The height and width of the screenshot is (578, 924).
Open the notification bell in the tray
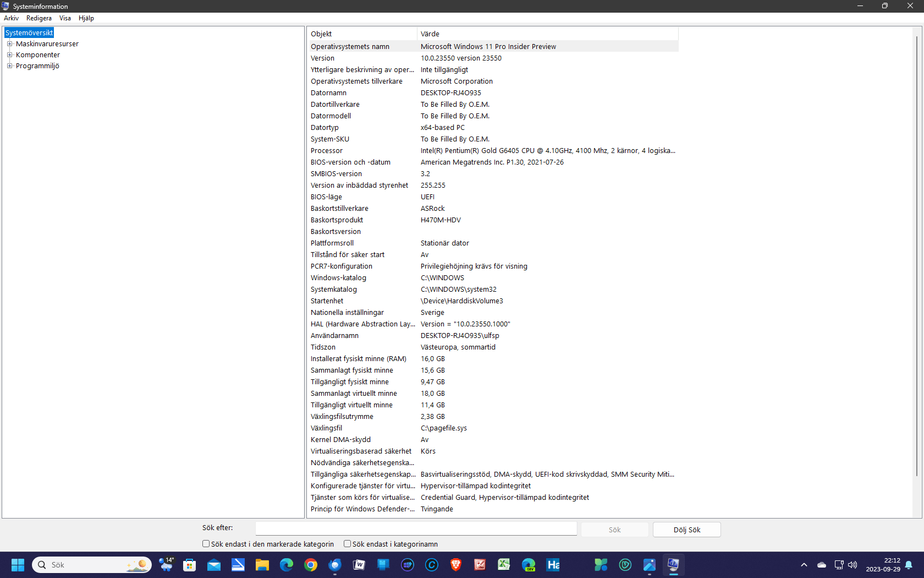tap(909, 565)
